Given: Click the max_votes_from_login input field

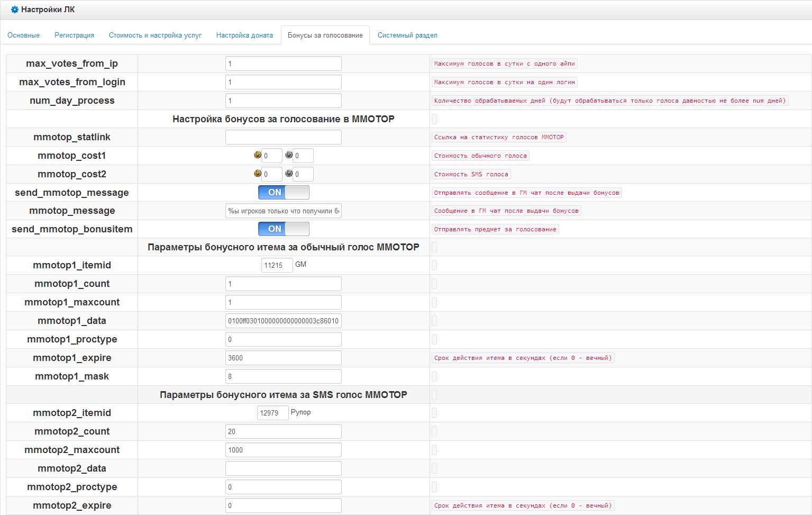Looking at the screenshot, I should coord(284,82).
